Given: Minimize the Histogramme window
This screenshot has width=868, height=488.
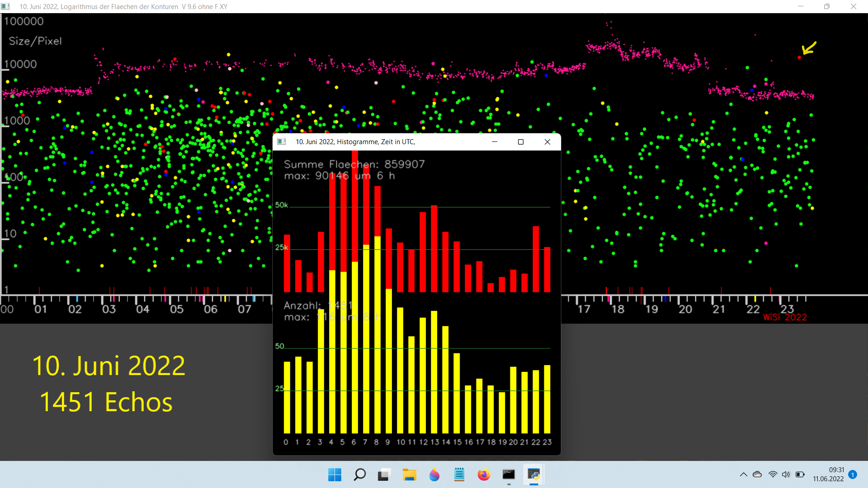Looking at the screenshot, I should 495,142.
